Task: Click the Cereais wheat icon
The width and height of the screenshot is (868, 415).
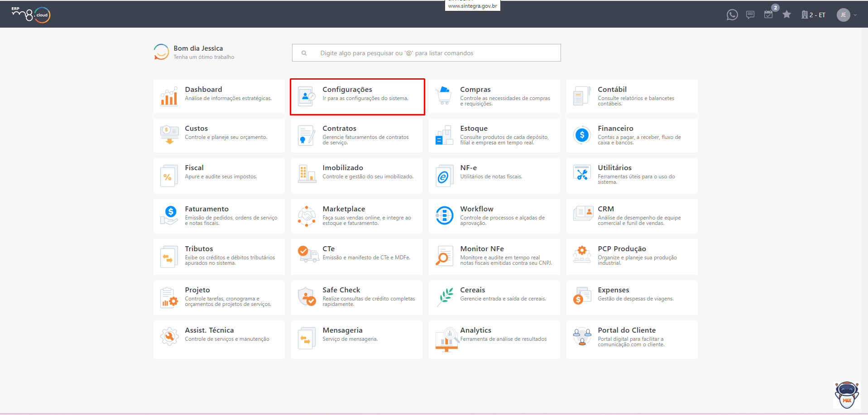Action: point(446,297)
